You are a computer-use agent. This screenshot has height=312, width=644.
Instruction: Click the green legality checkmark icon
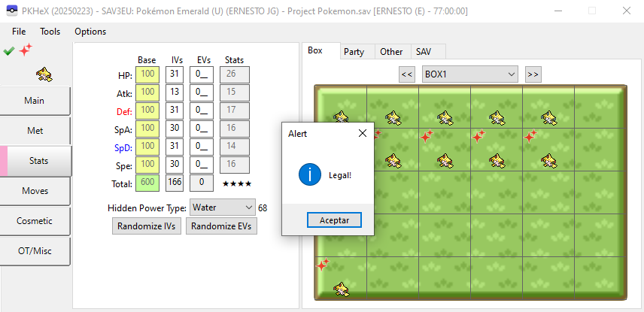pos(9,50)
